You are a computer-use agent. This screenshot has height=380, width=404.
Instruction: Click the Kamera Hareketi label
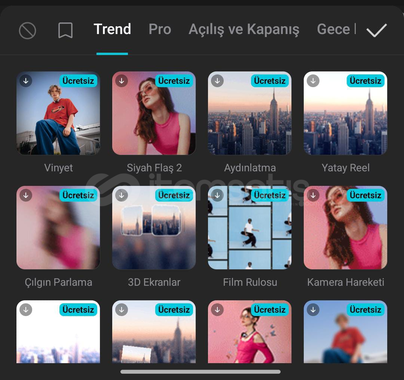tap(346, 282)
